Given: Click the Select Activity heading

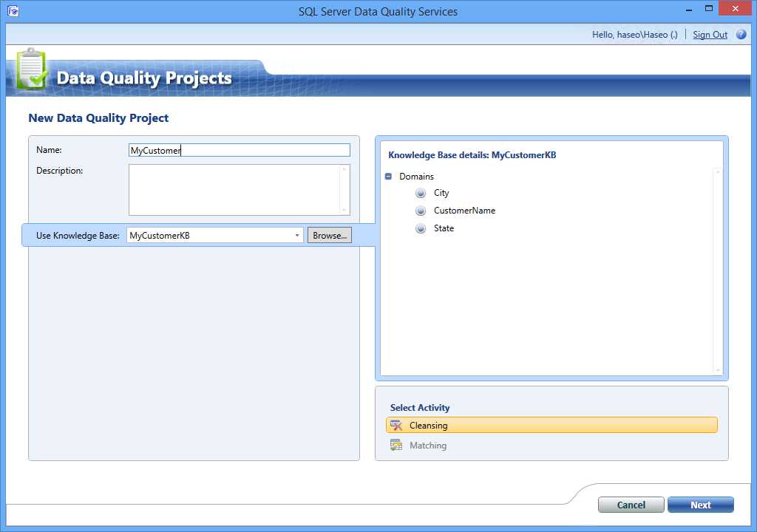Looking at the screenshot, I should pyautogui.click(x=420, y=407).
